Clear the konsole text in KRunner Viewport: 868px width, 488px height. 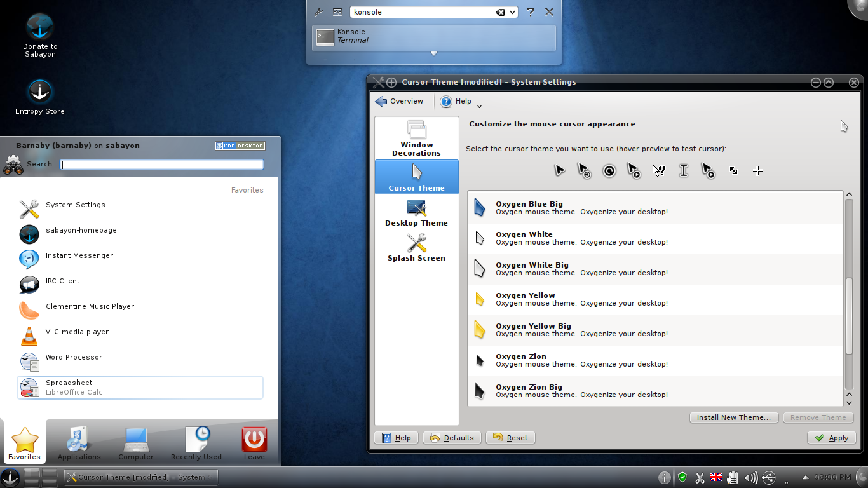click(x=500, y=12)
